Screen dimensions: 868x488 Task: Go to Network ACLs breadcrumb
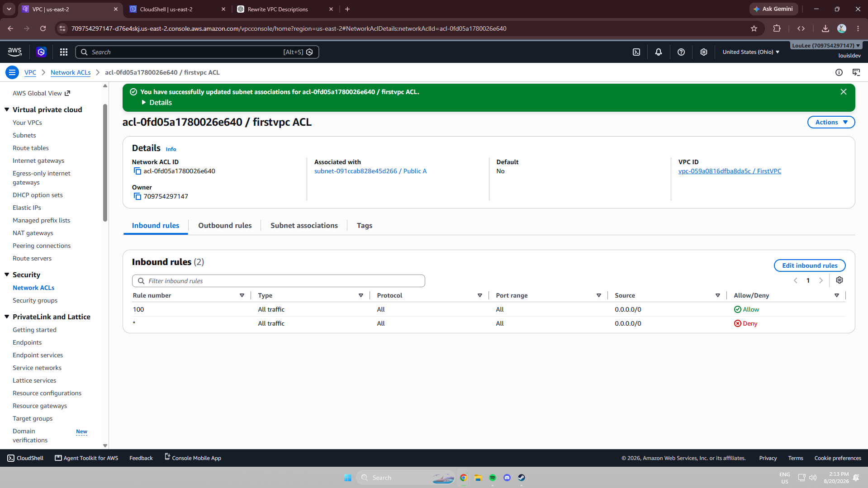click(71, 72)
